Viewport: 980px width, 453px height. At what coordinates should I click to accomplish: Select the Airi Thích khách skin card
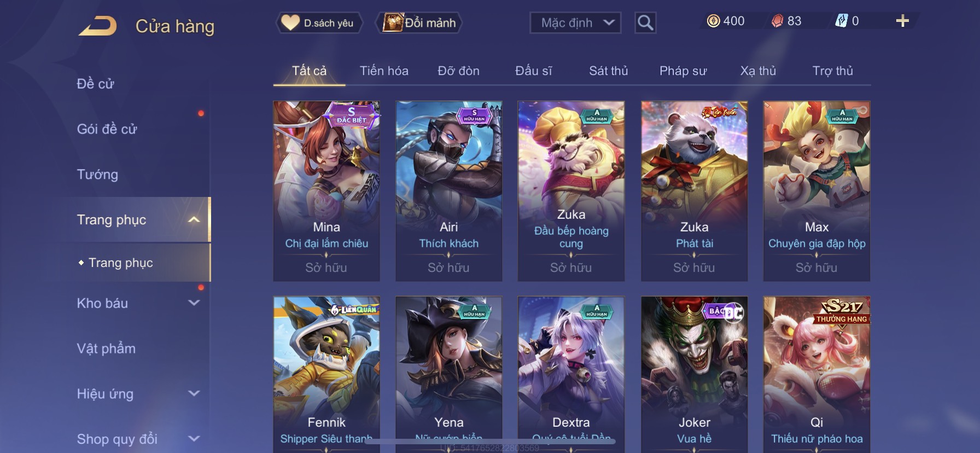coord(449,191)
